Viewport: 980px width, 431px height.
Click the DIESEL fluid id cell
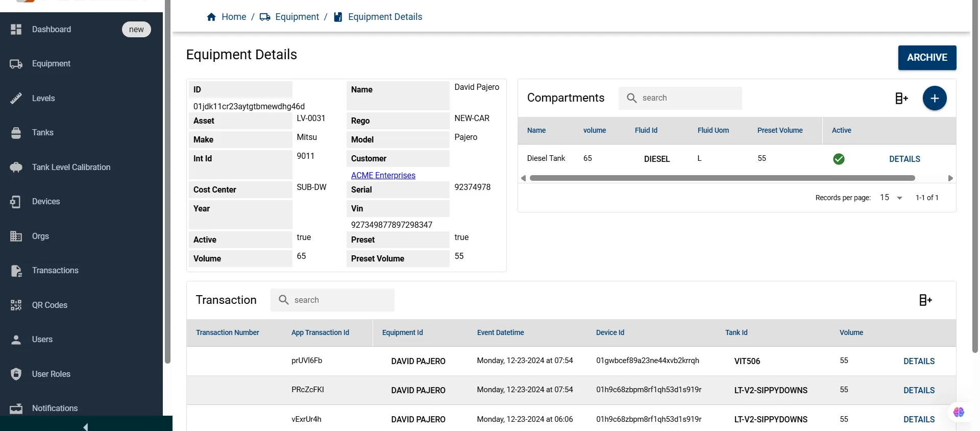pos(656,159)
